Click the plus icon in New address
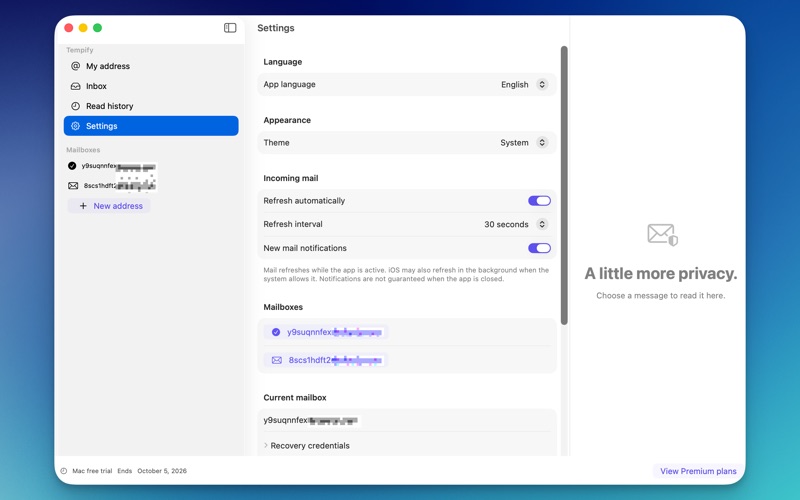 83,206
